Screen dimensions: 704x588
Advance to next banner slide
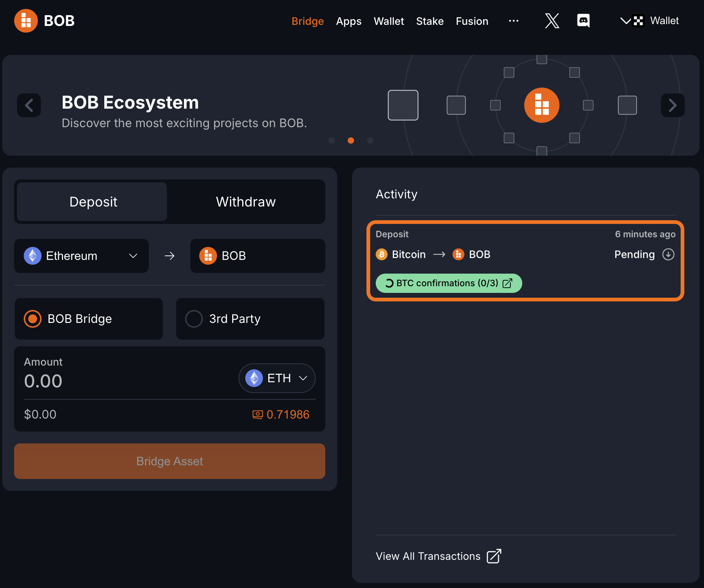[x=672, y=105]
